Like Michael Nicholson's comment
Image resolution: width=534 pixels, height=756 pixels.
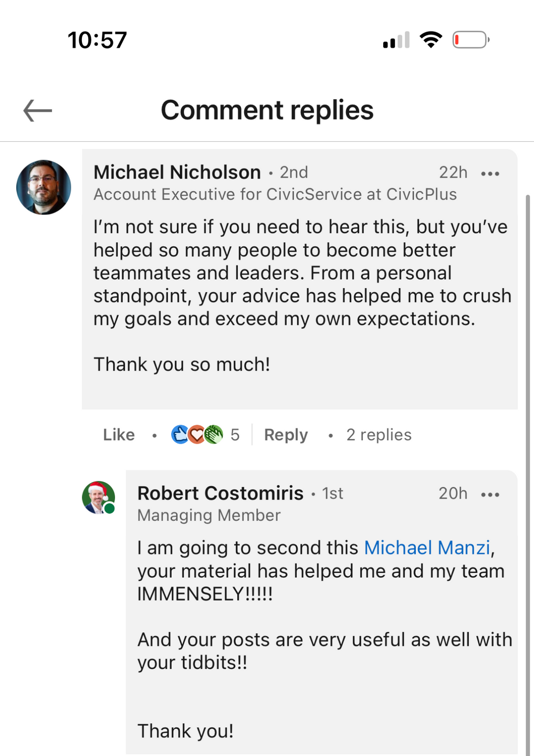(x=119, y=435)
